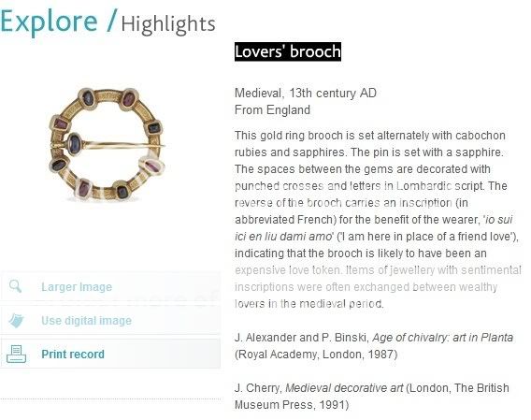531x420 pixels.
Task: Click the Royal Academy, London, 1987 text
Action: tap(316, 355)
